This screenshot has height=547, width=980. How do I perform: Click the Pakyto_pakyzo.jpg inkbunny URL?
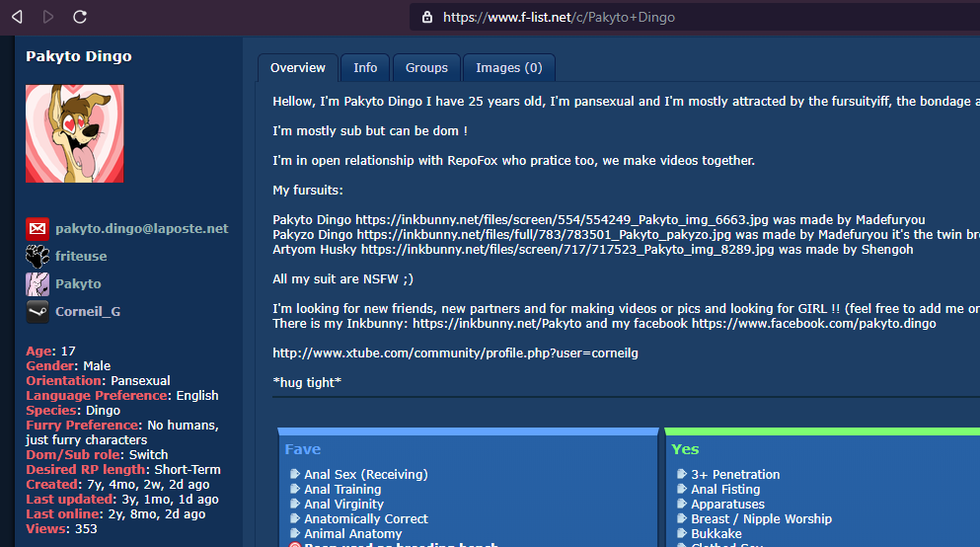pyautogui.click(x=544, y=235)
